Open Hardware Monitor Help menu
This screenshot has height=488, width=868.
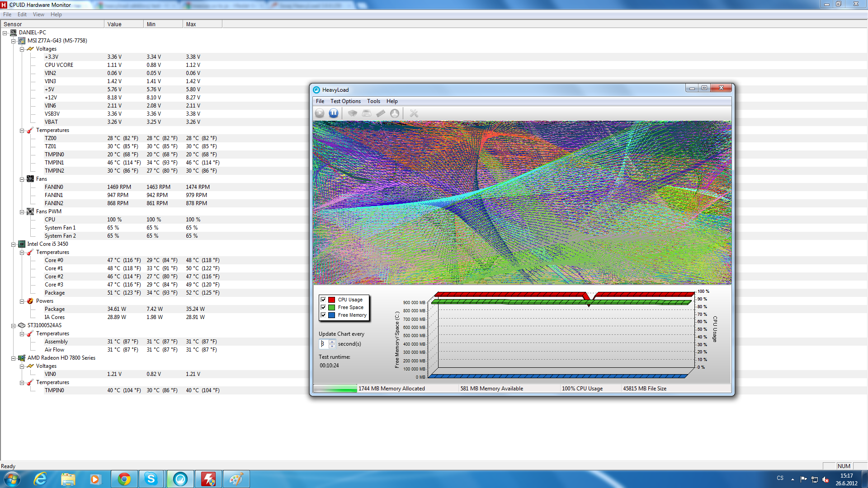click(x=56, y=14)
